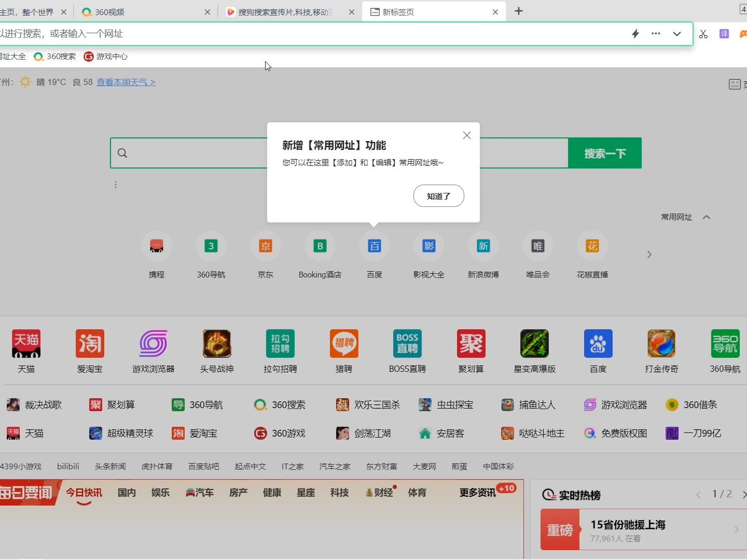This screenshot has width=747, height=560.
Task: Open the 打金传奇 game tile
Action: coord(661,343)
